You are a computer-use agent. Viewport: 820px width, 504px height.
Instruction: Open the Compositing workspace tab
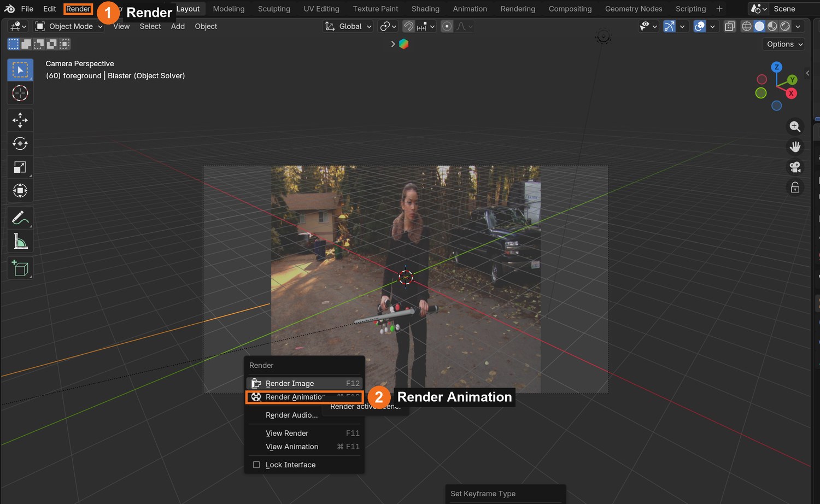click(x=570, y=9)
